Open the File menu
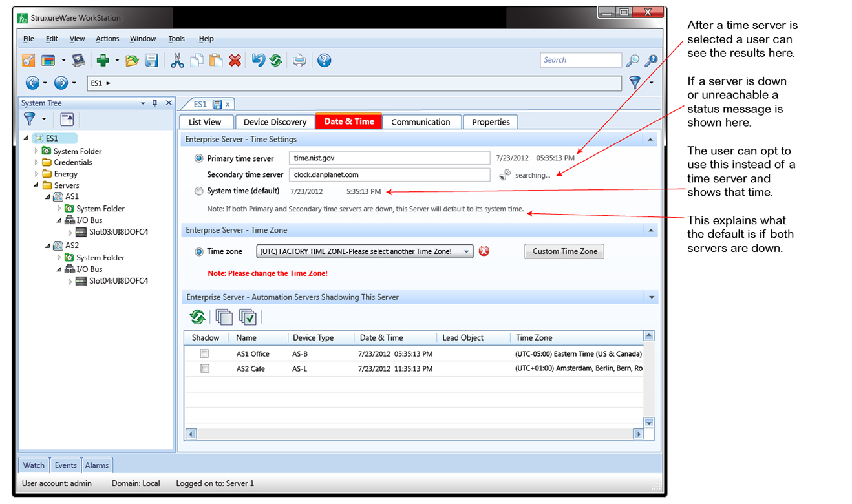The image size is (852, 504). tap(28, 39)
